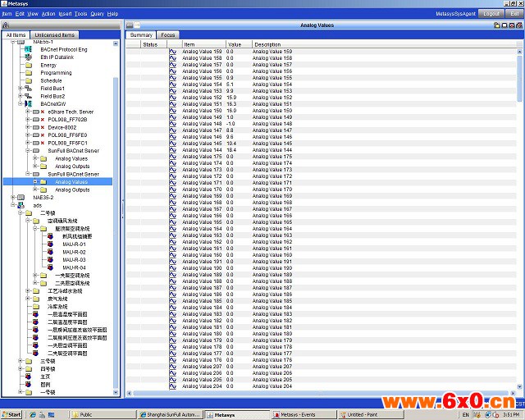This screenshot has height=420, width=525.
Task: Open the Item menu
Action: (x=7, y=14)
